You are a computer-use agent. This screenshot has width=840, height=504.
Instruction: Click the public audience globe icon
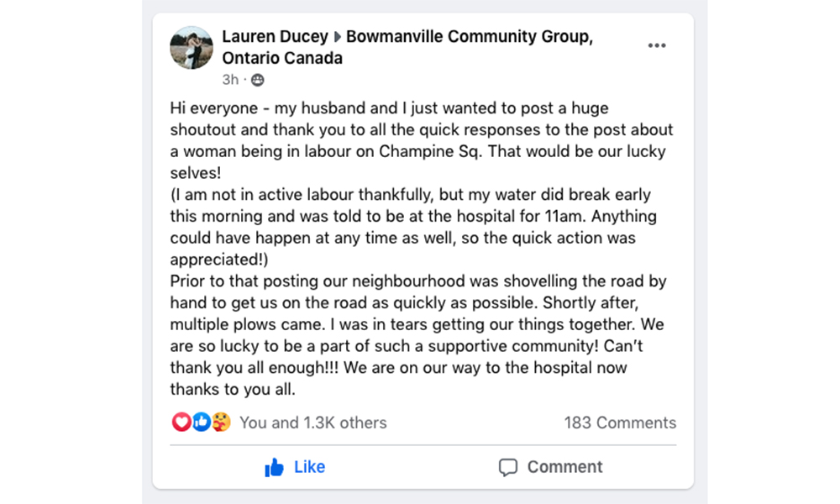coord(258,81)
